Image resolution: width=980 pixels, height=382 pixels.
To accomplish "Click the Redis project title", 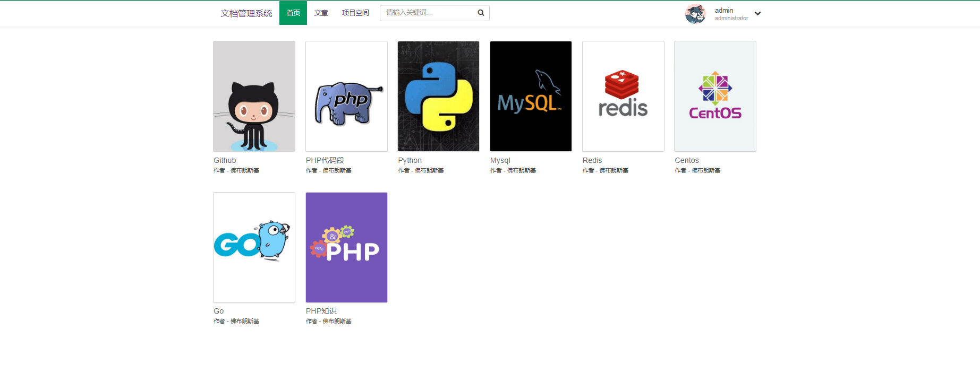I will tap(592, 160).
